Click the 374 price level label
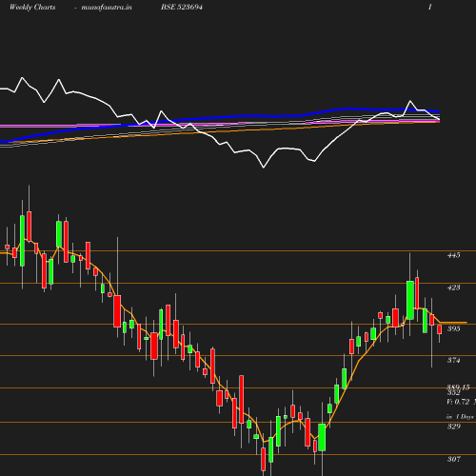 [x=453, y=360]
